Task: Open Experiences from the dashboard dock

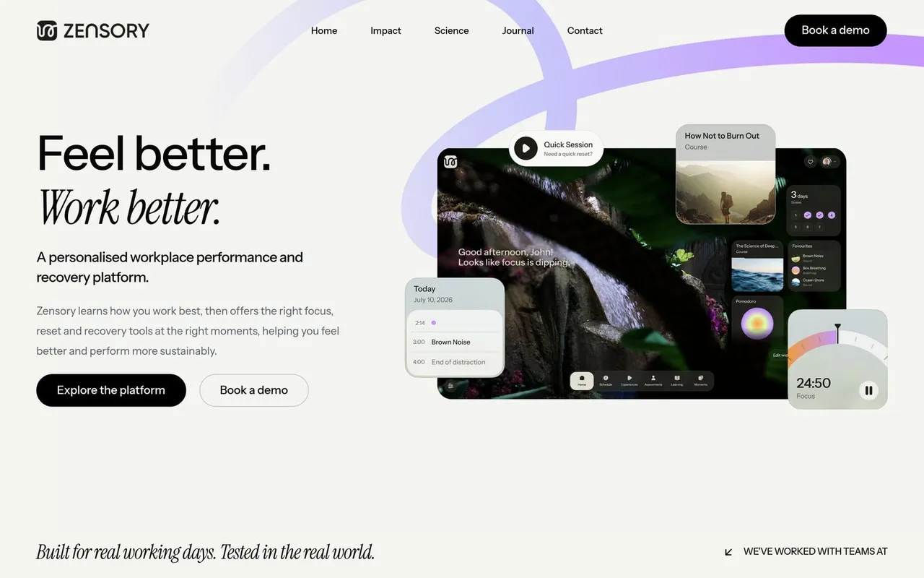Action: (629, 381)
